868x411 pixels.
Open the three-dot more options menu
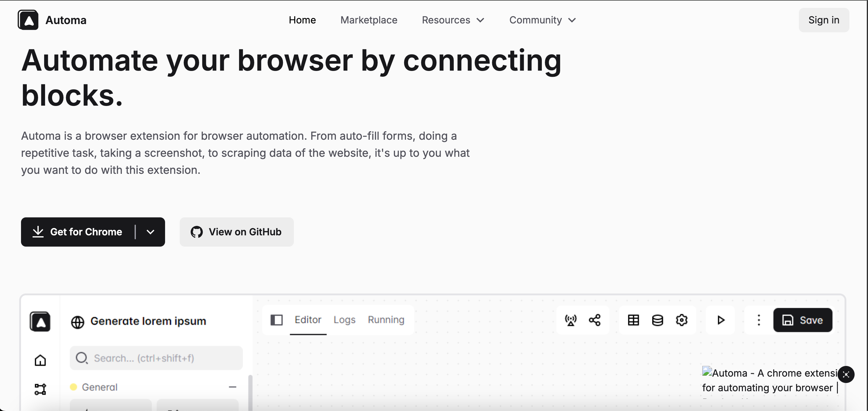tap(759, 320)
